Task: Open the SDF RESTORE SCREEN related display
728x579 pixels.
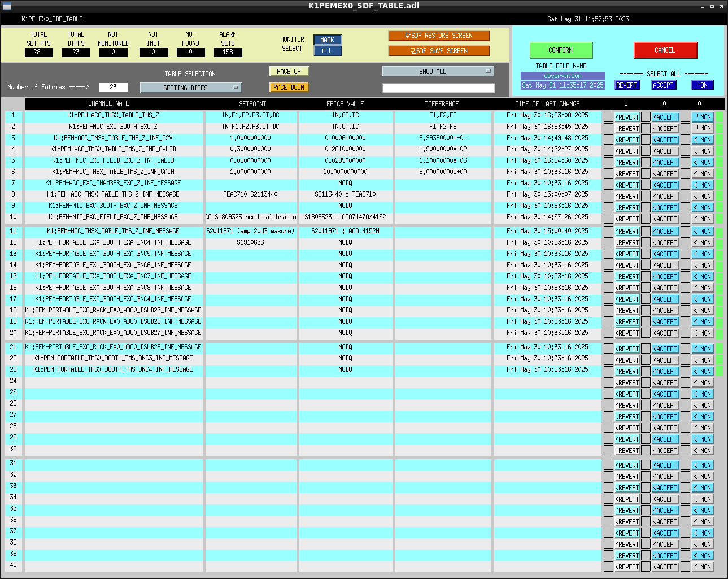Action: [439, 36]
